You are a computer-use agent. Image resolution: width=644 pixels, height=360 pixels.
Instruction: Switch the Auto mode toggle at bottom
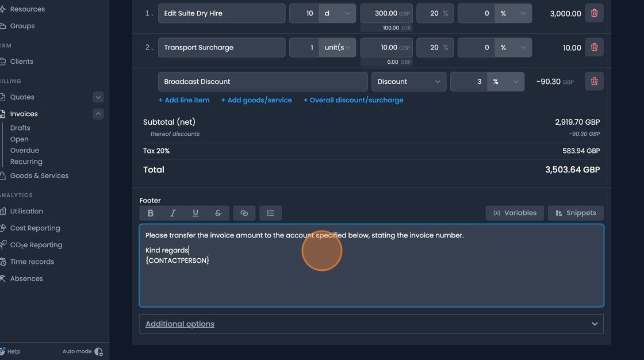(98, 351)
